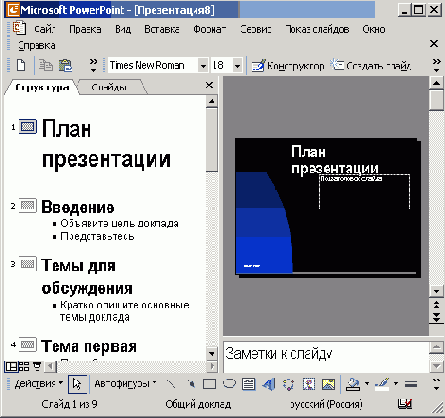Click the Paste clipboard icon
The height and width of the screenshot is (418, 445).
tap(65, 65)
